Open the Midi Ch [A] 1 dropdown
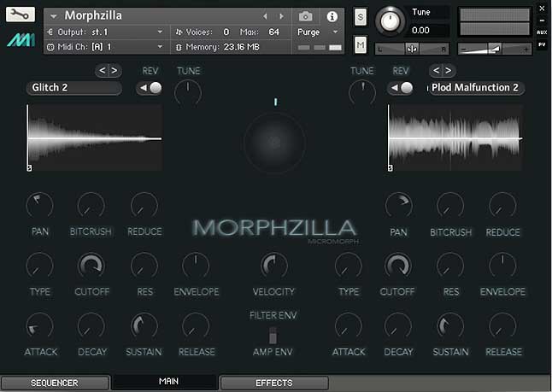Viewport: 552px width, 392px height. point(105,46)
